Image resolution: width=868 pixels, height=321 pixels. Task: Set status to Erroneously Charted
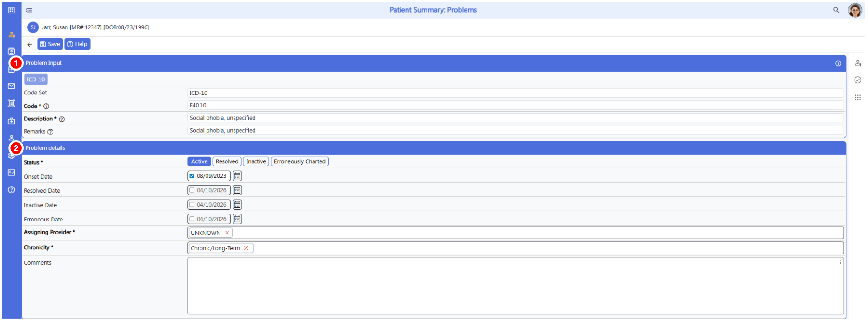[300, 161]
